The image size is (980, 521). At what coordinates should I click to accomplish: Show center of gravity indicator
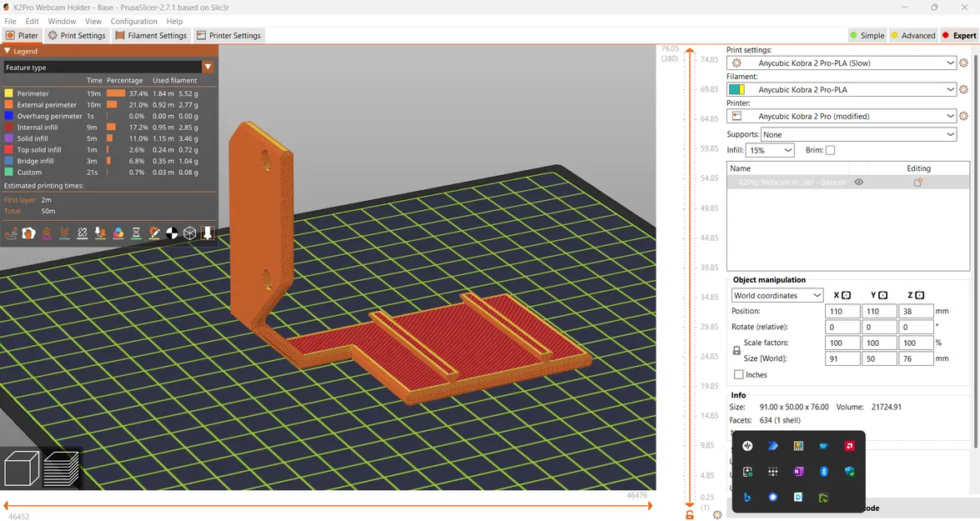pos(172,233)
